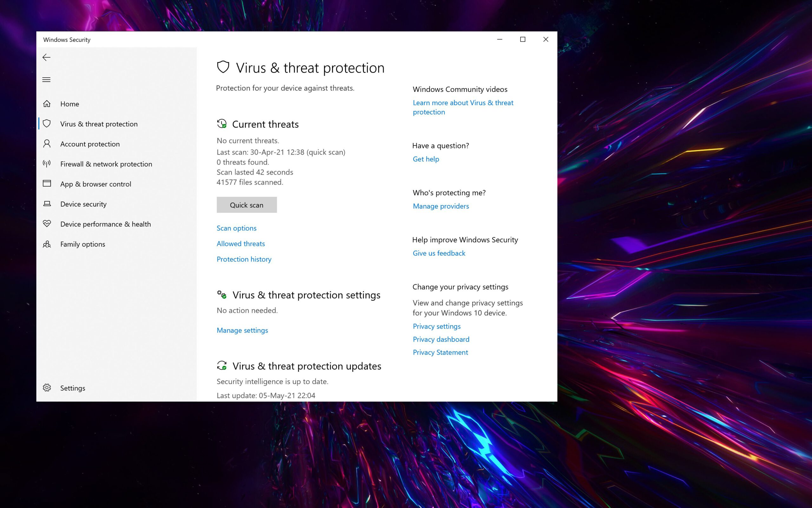Viewport: 812px width, 508px height.
Task: Click 'No current threats.' text
Action: point(248,140)
